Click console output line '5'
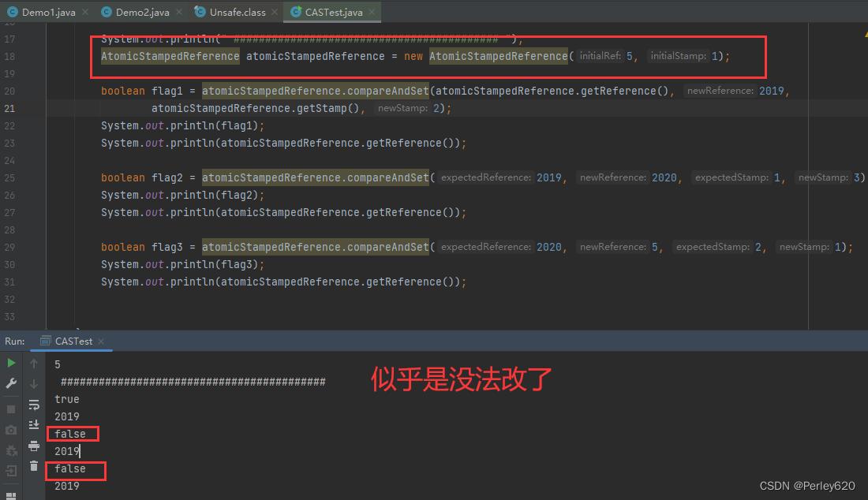The height and width of the screenshot is (500, 868). point(58,364)
